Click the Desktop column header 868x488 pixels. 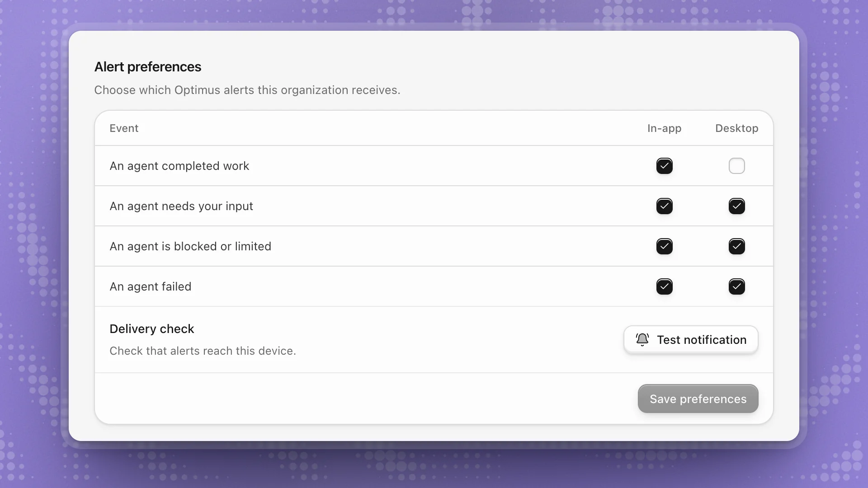click(x=736, y=128)
